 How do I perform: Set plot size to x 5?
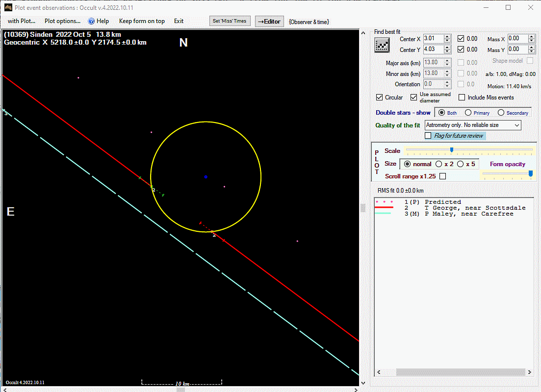pos(461,164)
